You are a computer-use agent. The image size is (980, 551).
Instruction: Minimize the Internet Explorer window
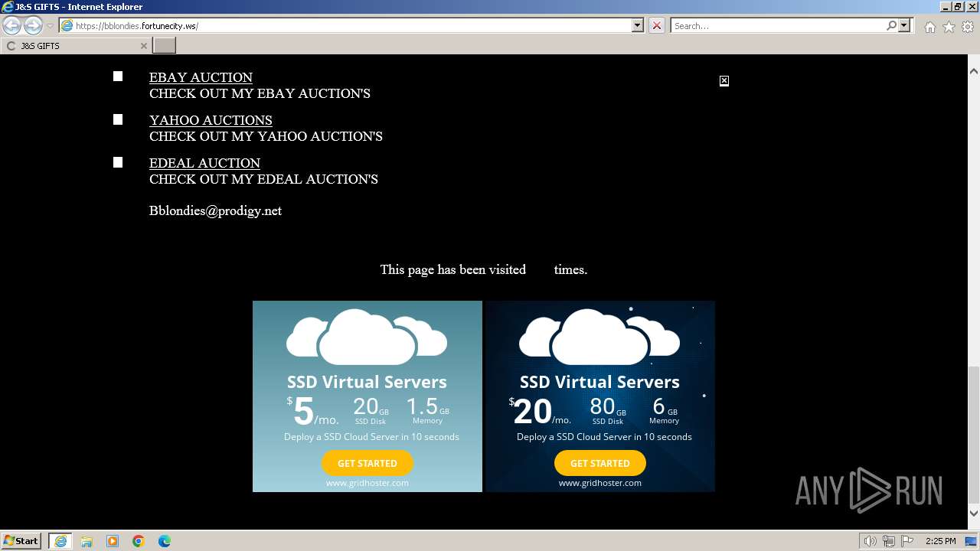click(x=946, y=7)
